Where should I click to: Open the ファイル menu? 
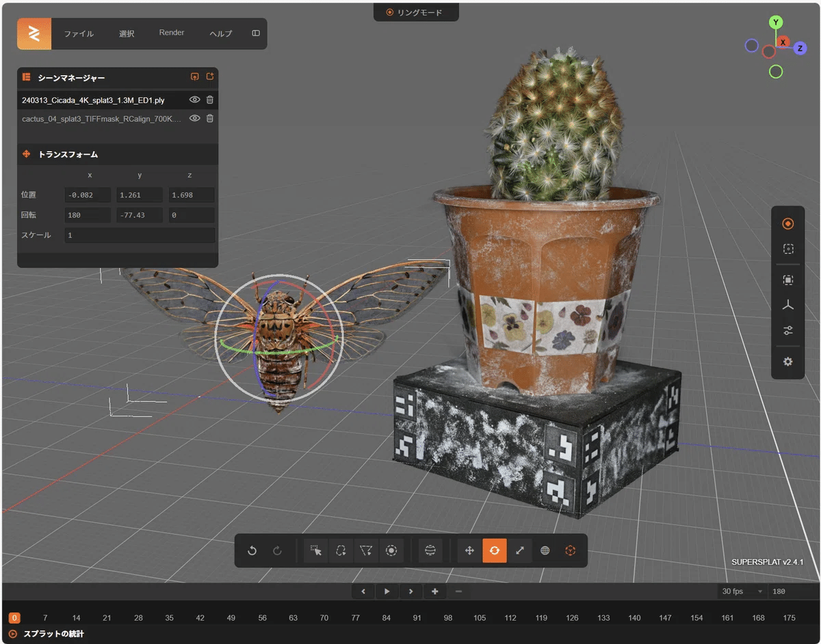[x=79, y=33]
